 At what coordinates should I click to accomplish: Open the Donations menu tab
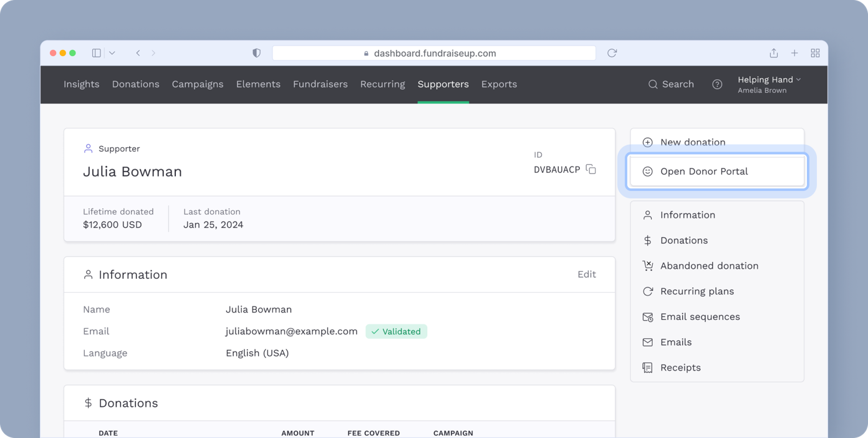pyautogui.click(x=135, y=84)
